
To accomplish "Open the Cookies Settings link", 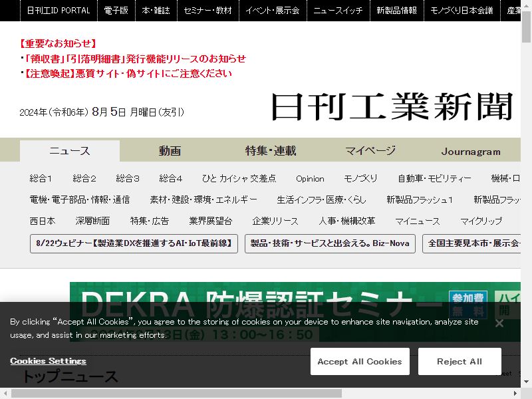I will [48, 361].
